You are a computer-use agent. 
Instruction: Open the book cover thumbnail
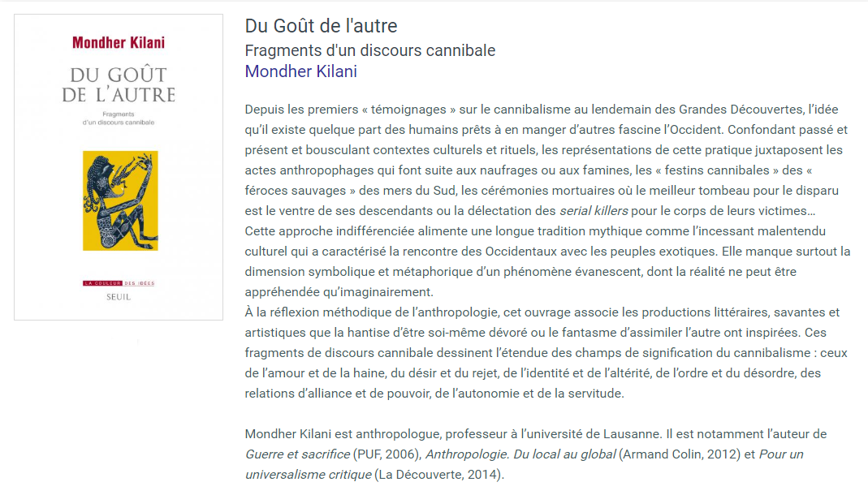coord(119,166)
